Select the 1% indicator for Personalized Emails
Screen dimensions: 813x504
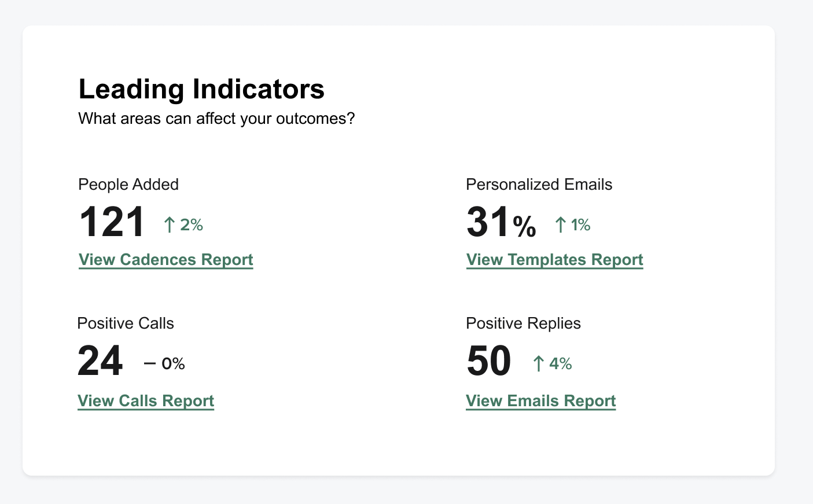pyautogui.click(x=581, y=225)
